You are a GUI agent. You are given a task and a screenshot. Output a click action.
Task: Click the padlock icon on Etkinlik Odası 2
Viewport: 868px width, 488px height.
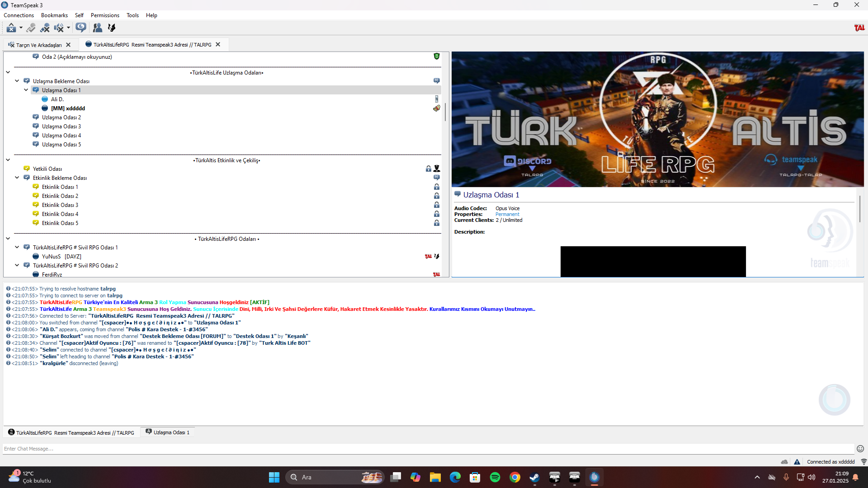pyautogui.click(x=437, y=196)
